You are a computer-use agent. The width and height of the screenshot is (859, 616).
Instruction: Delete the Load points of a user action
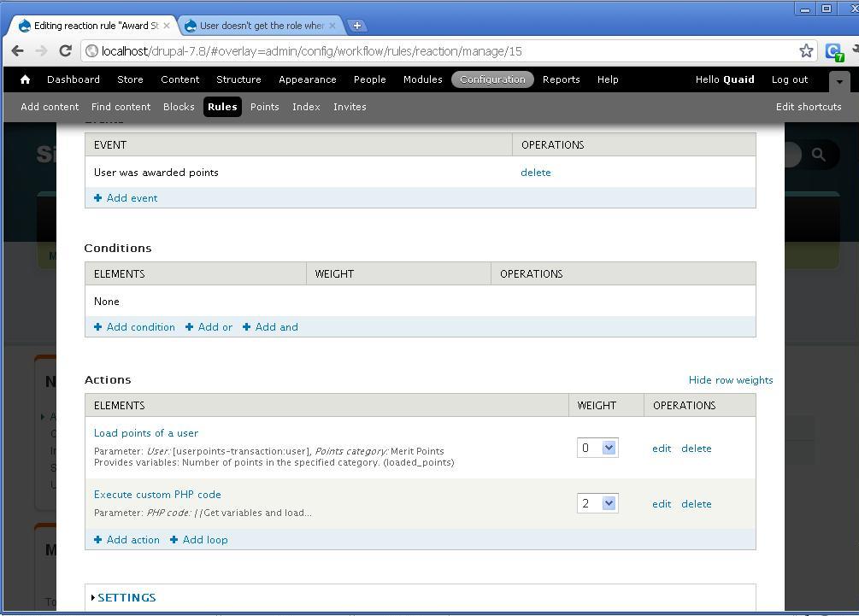click(697, 449)
